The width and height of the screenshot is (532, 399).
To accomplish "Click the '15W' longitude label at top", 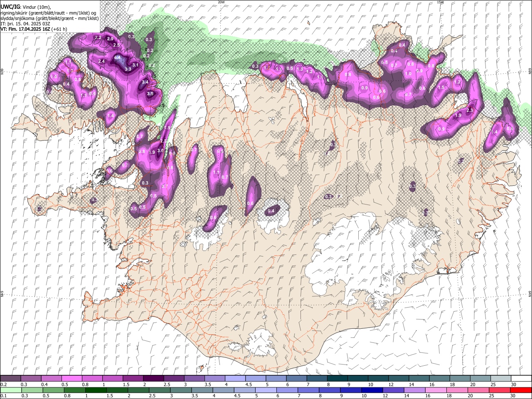I will (x=440, y=2).
